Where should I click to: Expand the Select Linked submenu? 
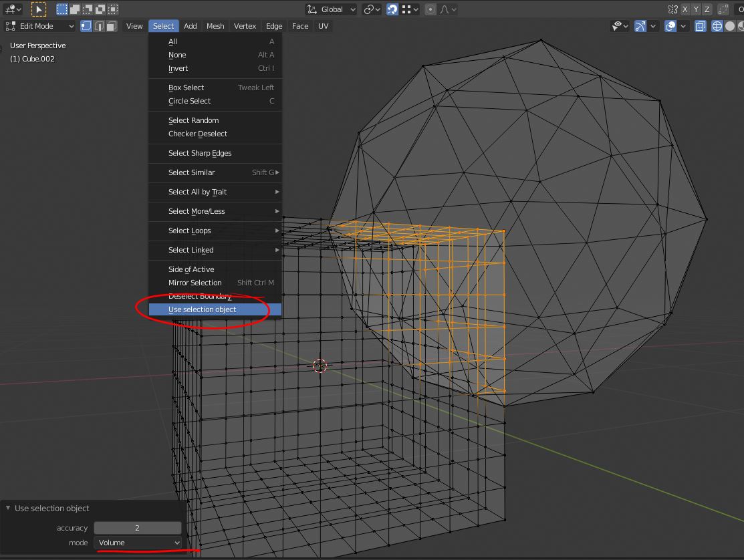pos(215,251)
